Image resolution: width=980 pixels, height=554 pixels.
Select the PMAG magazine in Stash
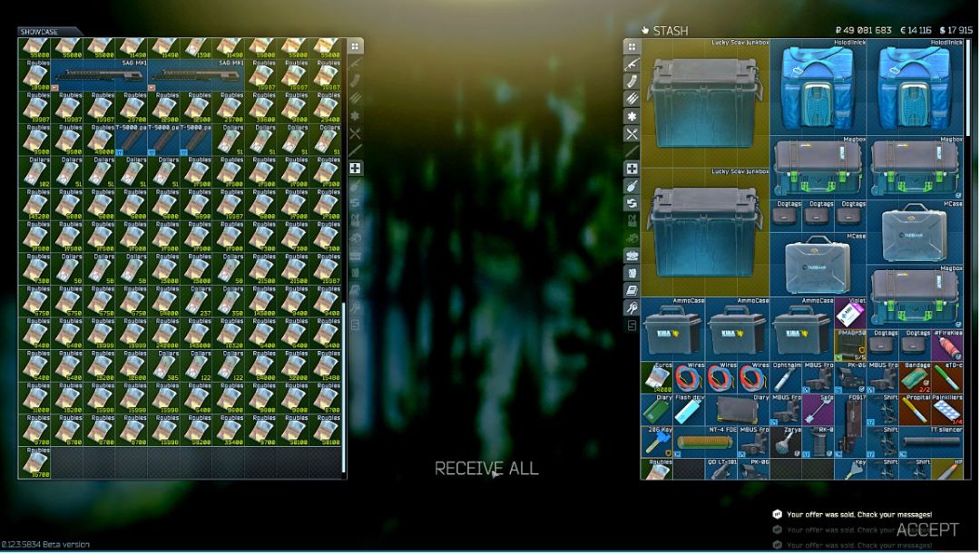(850, 346)
